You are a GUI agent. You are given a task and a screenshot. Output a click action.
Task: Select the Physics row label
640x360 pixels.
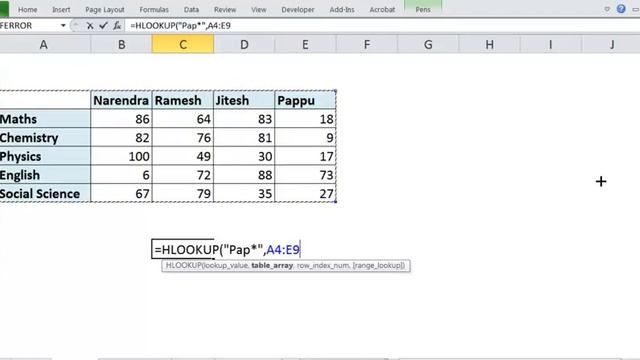(x=45, y=156)
